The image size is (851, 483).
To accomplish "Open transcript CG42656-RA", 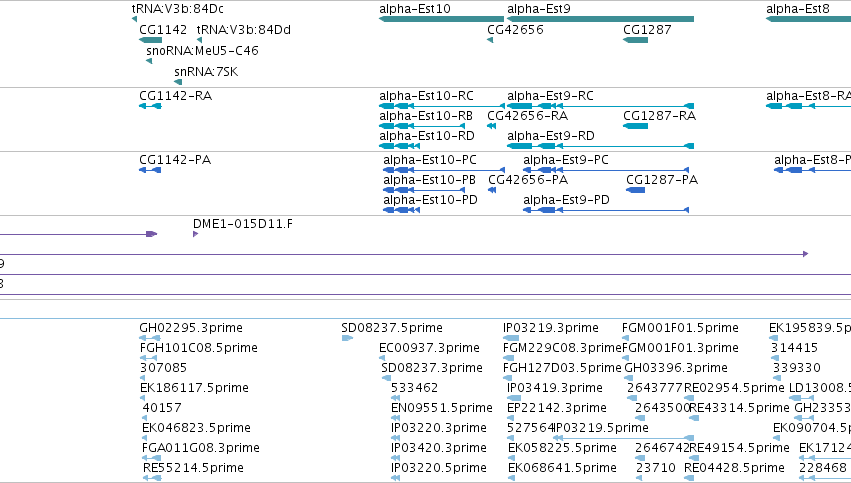I will pos(528,116).
